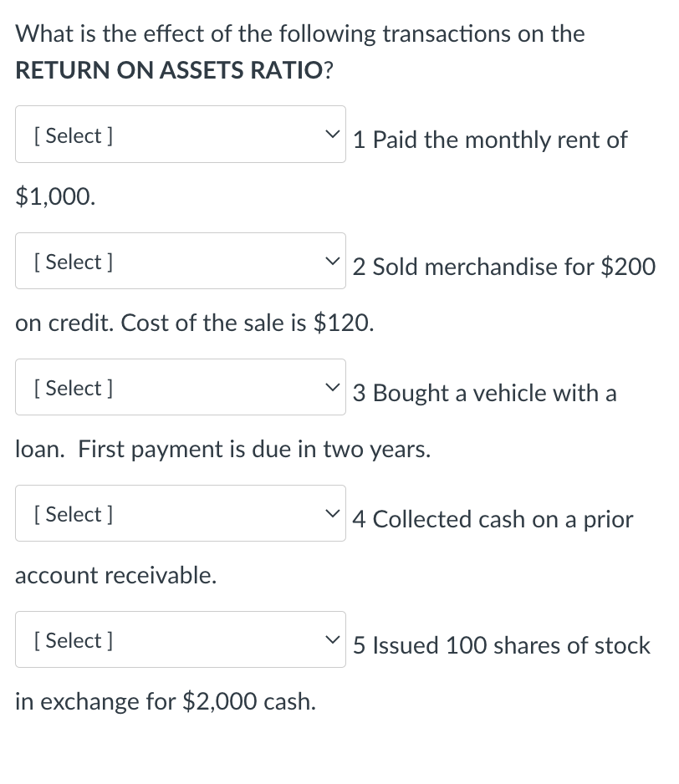The width and height of the screenshot is (679, 784).
Task: Open the dropdown for the merchandise sale transaction
Action: click(180, 262)
